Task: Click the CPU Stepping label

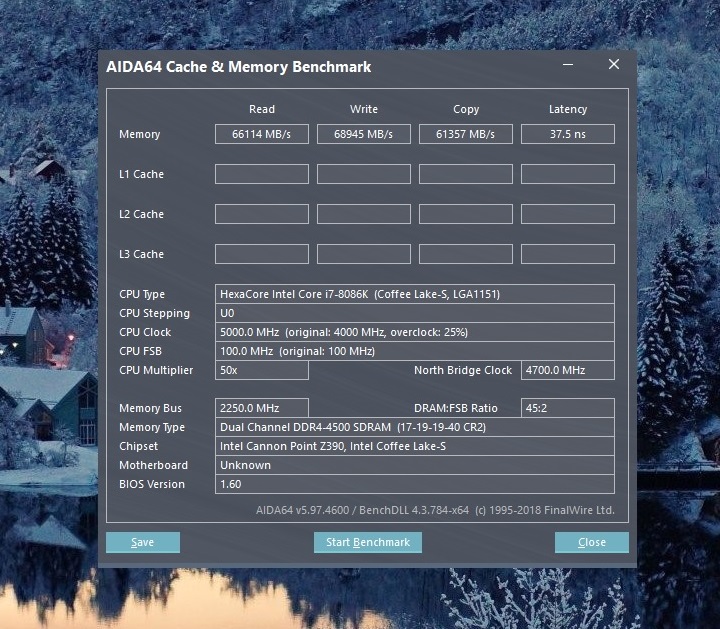Action: [x=154, y=314]
